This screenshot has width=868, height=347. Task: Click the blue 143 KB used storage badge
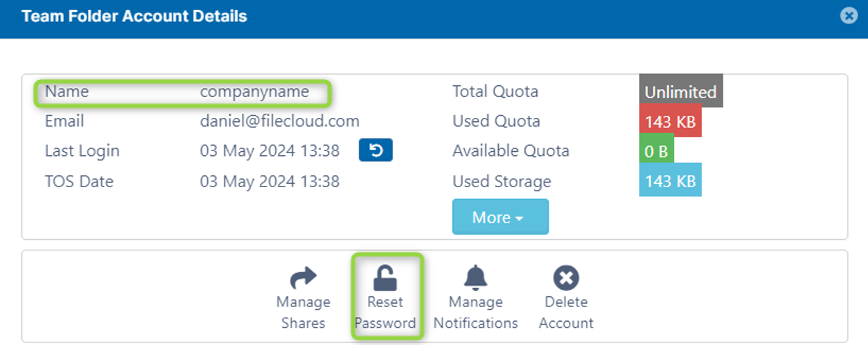coord(670,181)
